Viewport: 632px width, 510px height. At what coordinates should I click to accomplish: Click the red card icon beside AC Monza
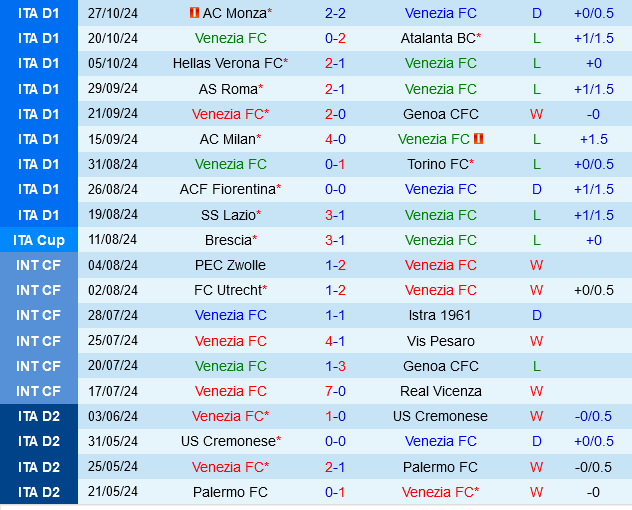pos(194,14)
